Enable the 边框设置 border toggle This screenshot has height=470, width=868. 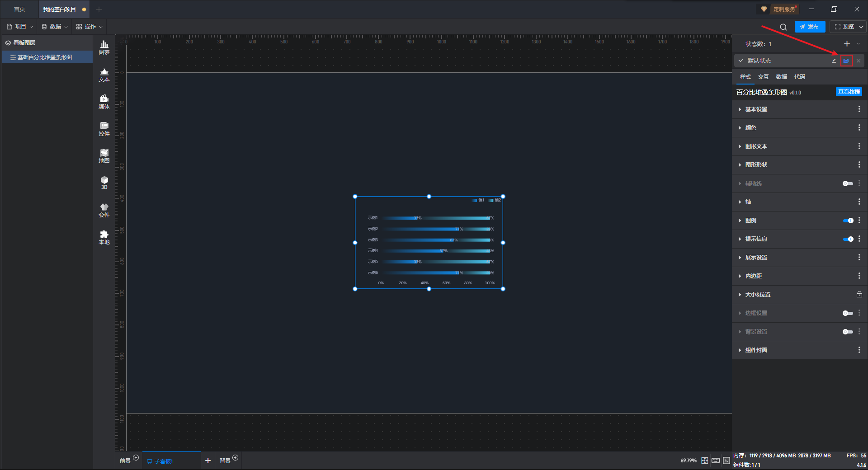tap(848, 313)
